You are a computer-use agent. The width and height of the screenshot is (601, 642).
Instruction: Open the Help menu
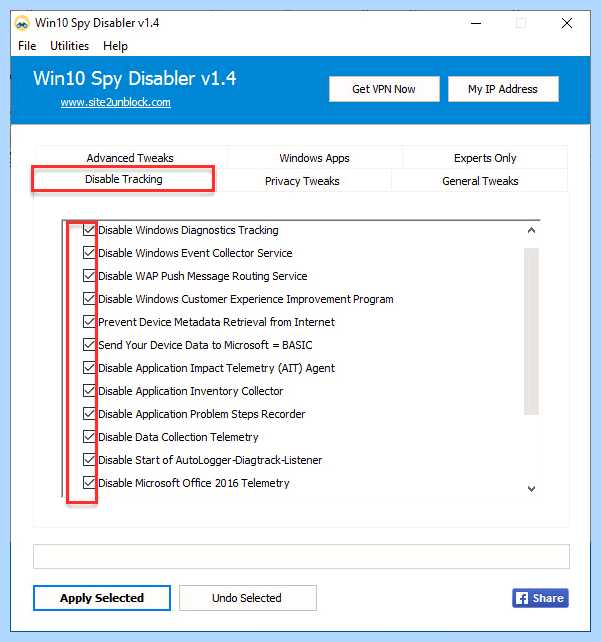[x=115, y=46]
